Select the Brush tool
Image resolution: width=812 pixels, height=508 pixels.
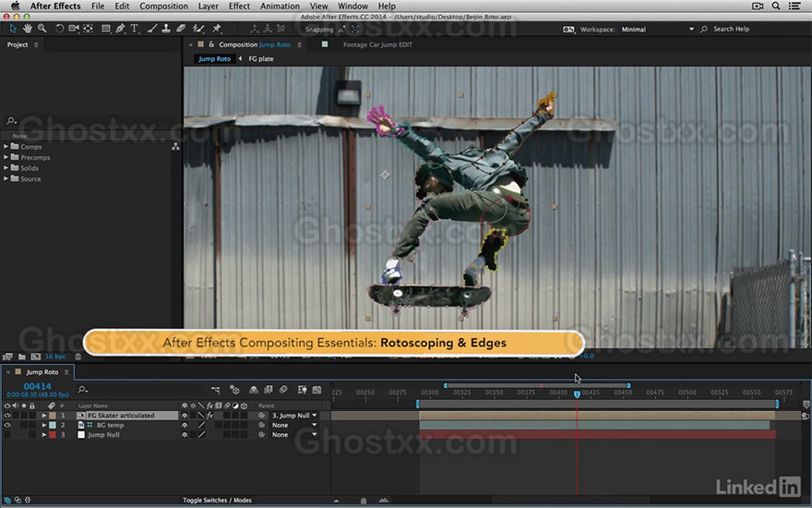pyautogui.click(x=152, y=29)
